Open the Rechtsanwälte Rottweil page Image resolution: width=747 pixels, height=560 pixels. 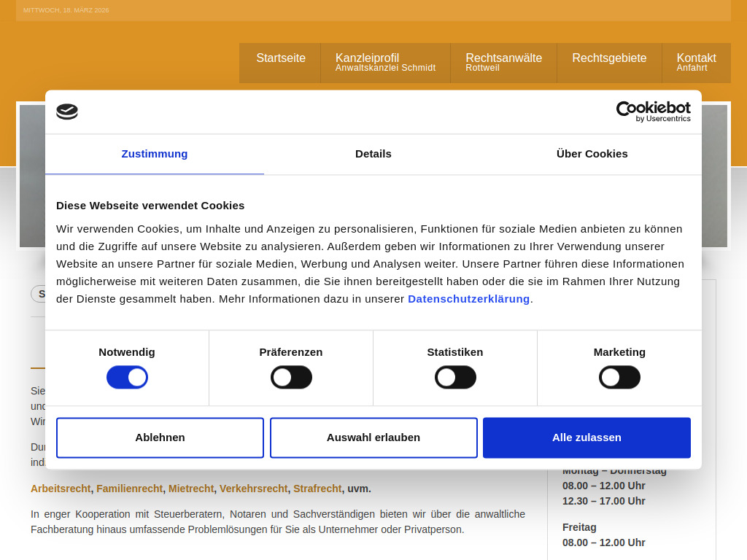pyautogui.click(x=503, y=63)
